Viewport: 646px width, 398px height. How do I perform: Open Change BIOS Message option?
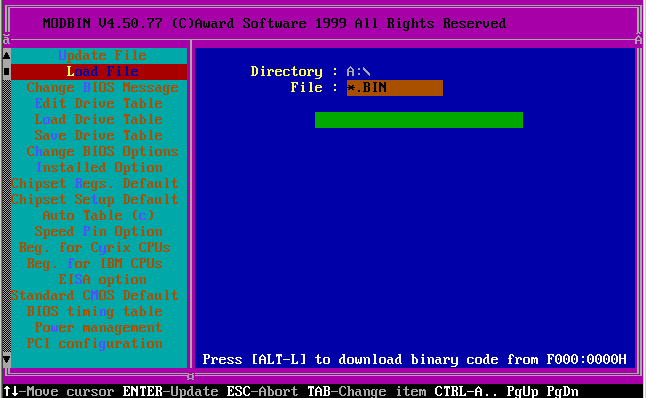coord(102,87)
